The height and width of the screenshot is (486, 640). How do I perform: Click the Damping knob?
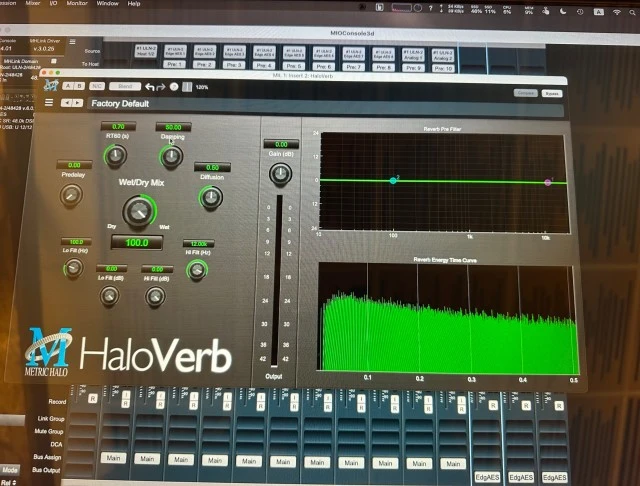coord(171,156)
